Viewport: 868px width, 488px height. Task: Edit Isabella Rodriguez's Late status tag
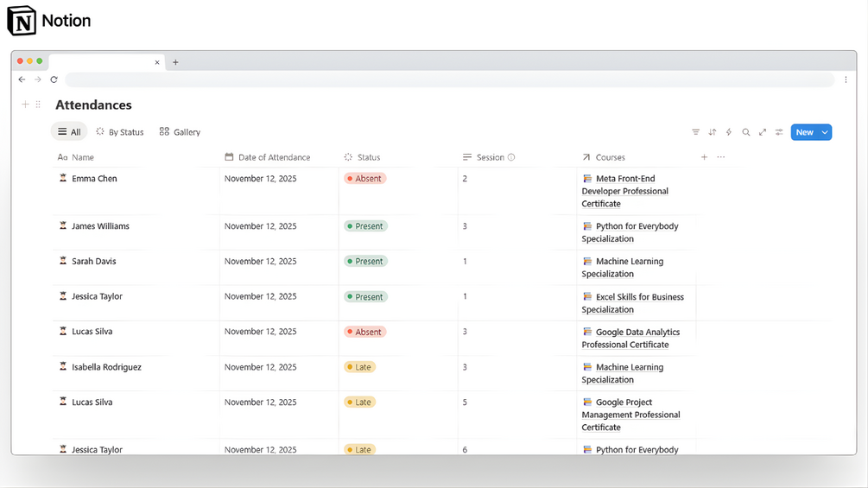click(360, 367)
